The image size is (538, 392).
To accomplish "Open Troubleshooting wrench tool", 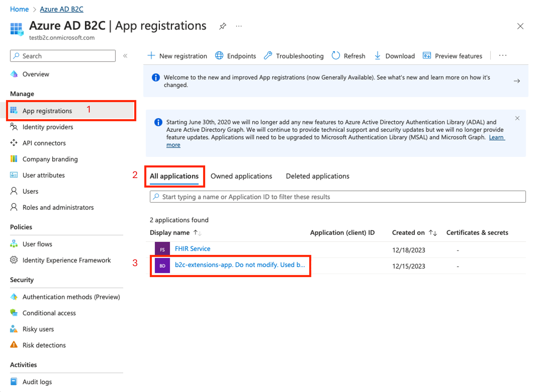I will click(x=268, y=56).
